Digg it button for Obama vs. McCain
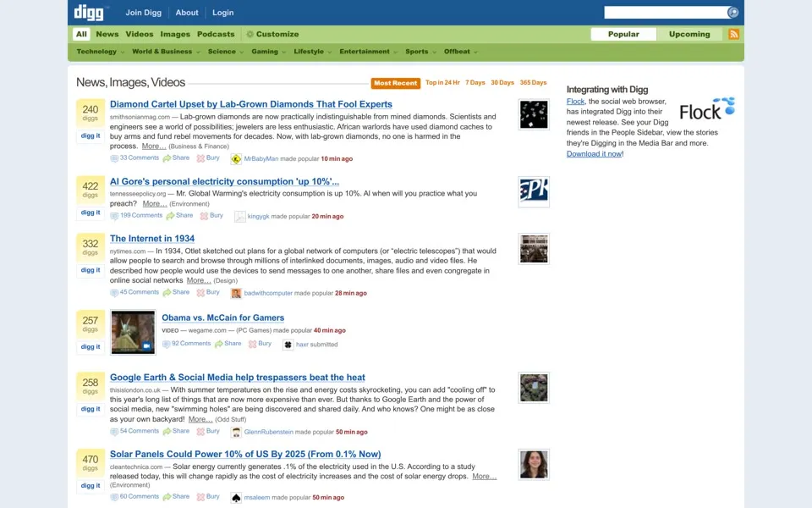Image resolution: width=812 pixels, height=508 pixels. click(x=91, y=347)
